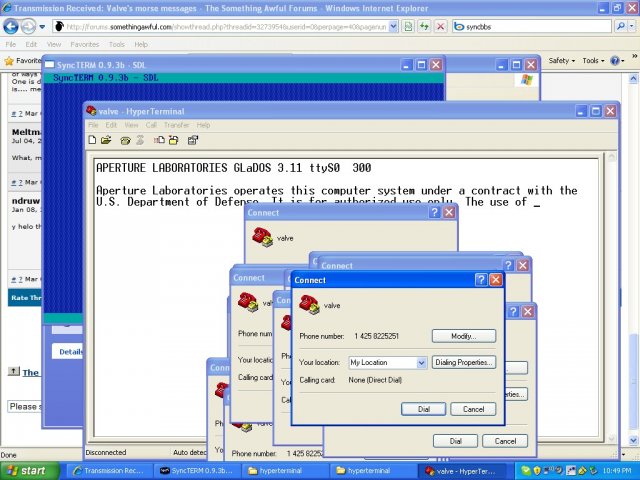Click the Dialing Properties... button
The width and height of the screenshot is (640, 480).
point(463,362)
